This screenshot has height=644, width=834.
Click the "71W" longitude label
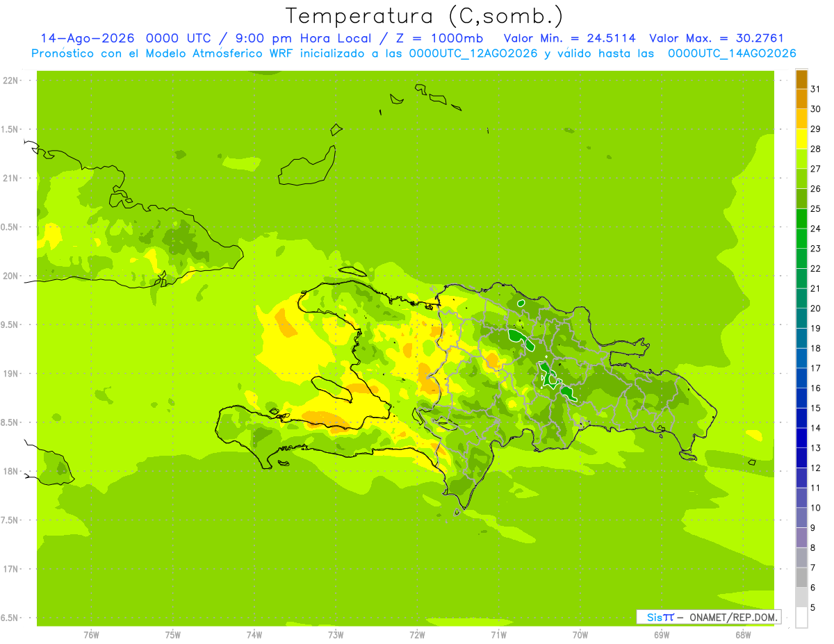coord(498,635)
